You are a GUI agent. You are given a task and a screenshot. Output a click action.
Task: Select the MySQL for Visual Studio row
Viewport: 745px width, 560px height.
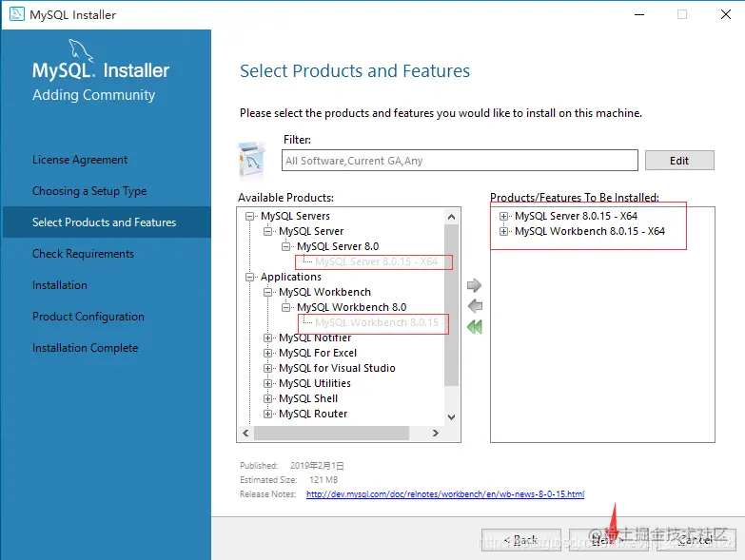coord(338,368)
